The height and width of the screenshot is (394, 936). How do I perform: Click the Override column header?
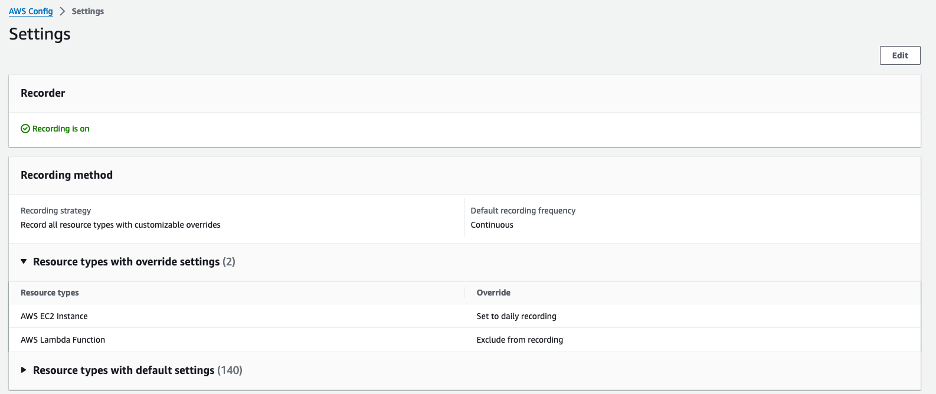tap(493, 293)
